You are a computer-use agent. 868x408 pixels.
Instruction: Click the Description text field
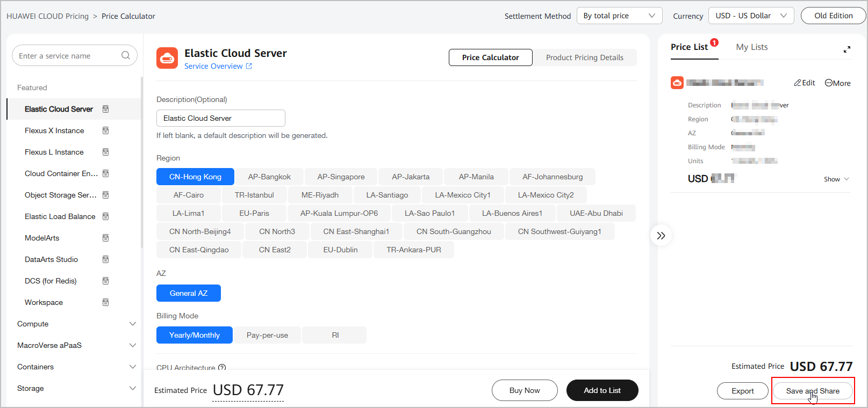220,118
